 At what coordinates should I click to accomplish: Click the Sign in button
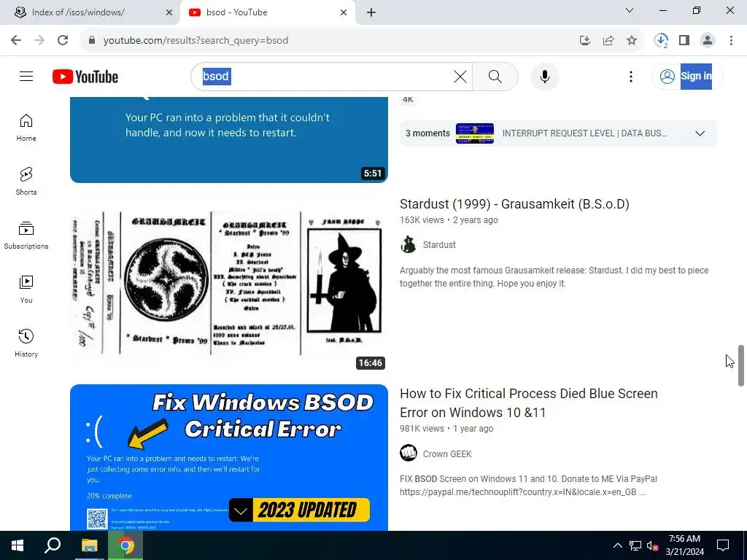coord(686,76)
